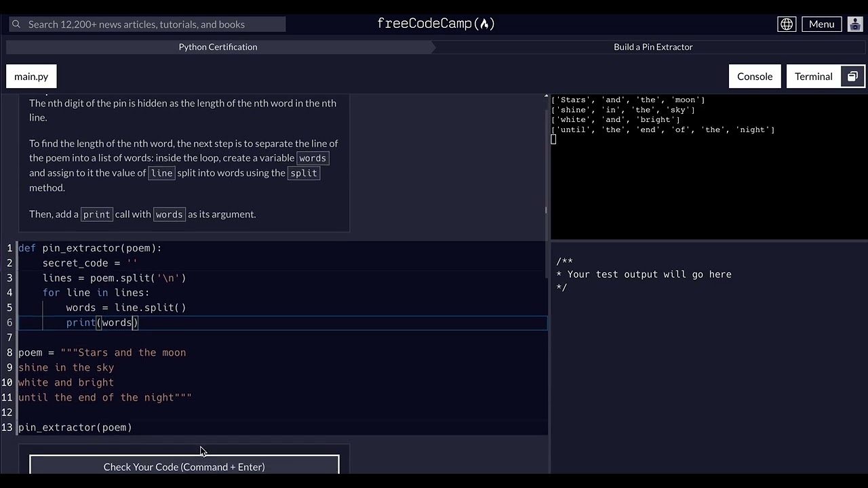Go to Python Certification breadcrumb
Image resolution: width=868 pixels, height=488 pixels.
pyautogui.click(x=218, y=47)
